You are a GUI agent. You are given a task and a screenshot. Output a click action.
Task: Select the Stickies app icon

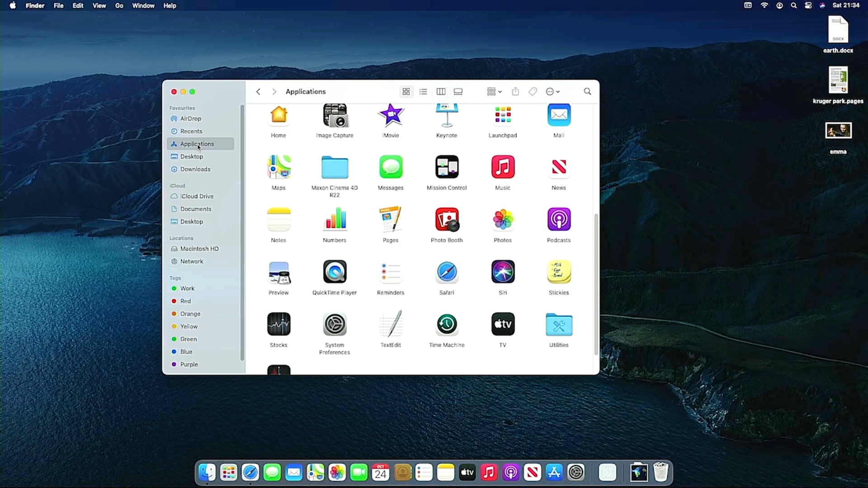click(x=559, y=272)
